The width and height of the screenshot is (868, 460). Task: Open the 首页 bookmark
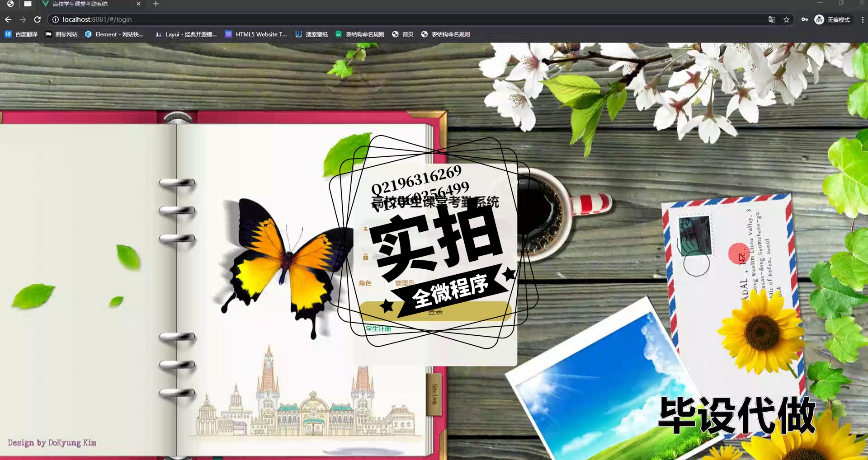click(403, 34)
